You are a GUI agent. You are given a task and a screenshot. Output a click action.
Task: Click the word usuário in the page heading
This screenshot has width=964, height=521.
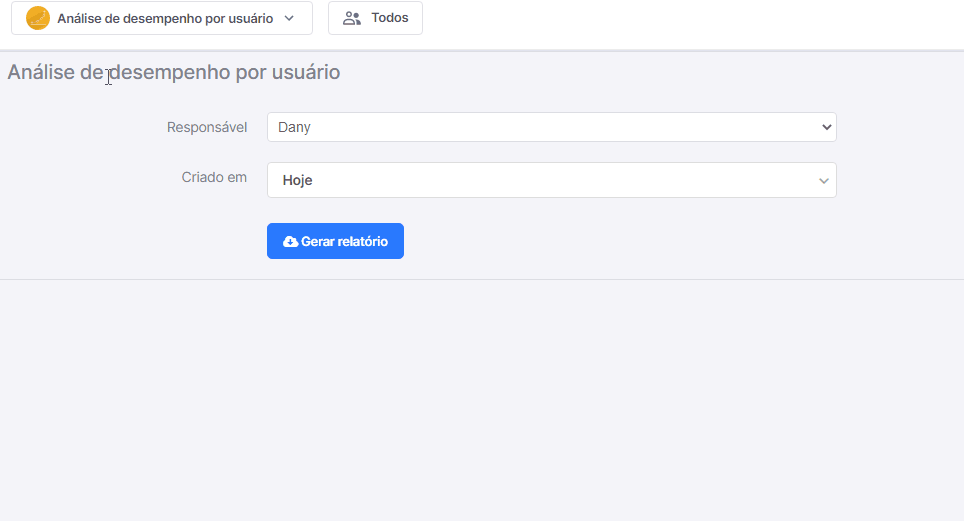tap(306, 72)
